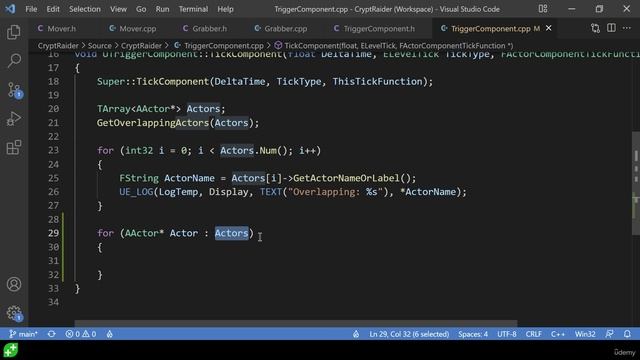The image size is (640, 360).
Task: Open the editor More Actions ellipsis
Action: pyautogui.click(x=627, y=28)
